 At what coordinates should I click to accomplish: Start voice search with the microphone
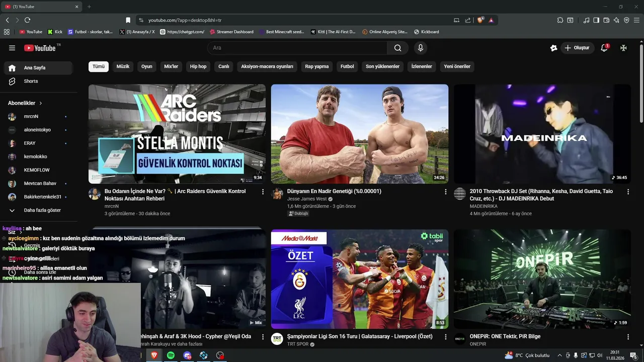point(421,48)
